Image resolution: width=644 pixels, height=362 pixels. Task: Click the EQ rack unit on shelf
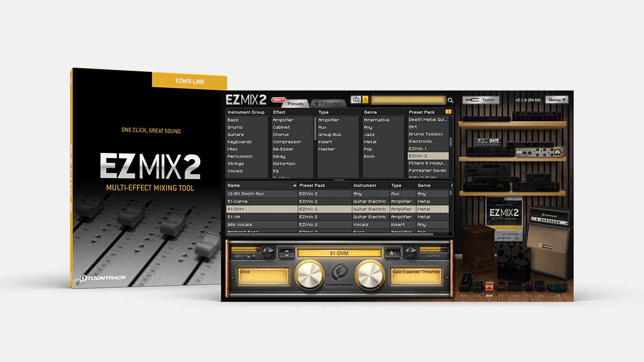[539, 152]
